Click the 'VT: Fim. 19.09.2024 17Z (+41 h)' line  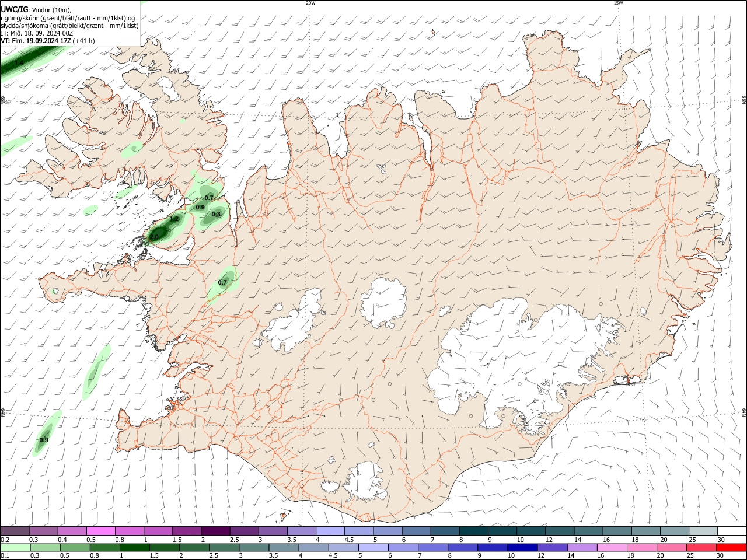47,41
